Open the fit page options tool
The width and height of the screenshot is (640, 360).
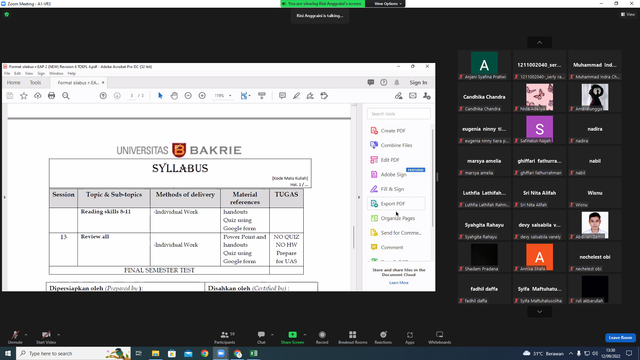pyautogui.click(x=245, y=96)
